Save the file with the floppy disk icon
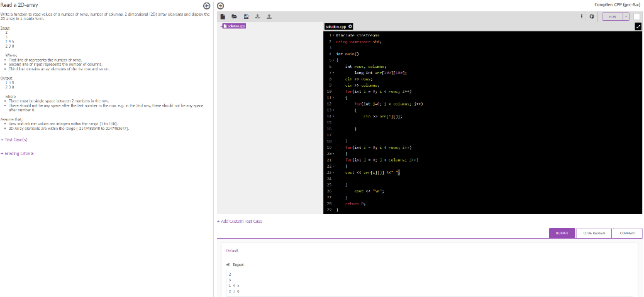This screenshot has height=297, width=644. 246,17
